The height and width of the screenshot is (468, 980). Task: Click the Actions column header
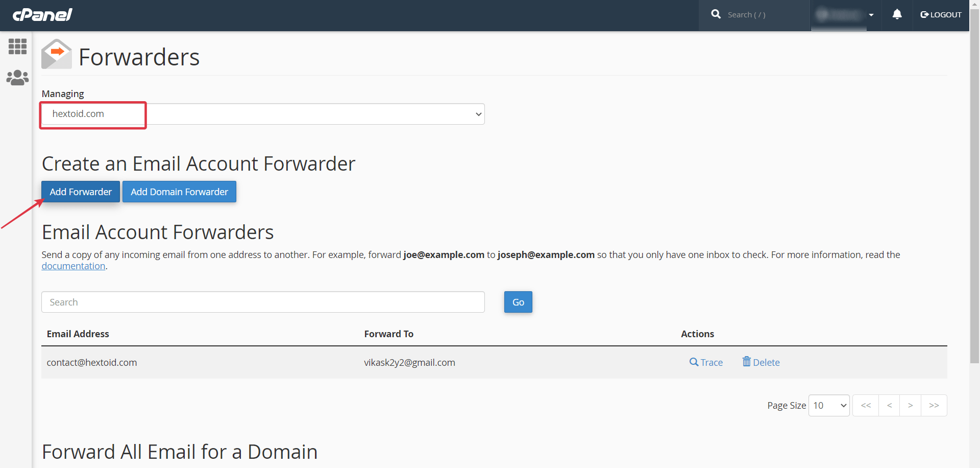pos(697,334)
